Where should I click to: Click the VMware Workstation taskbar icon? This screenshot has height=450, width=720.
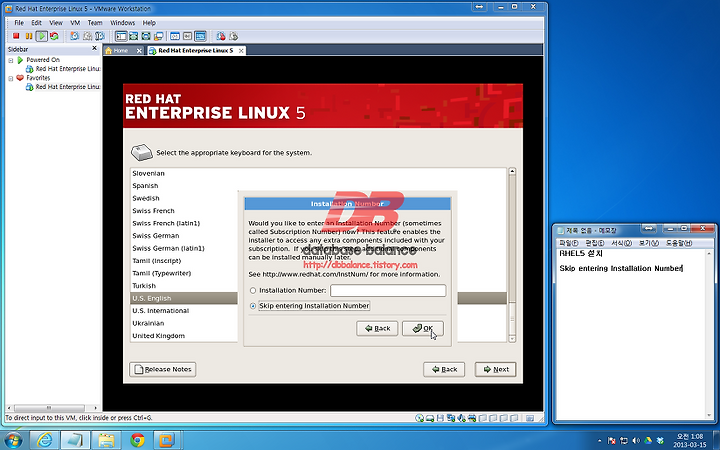(167, 440)
